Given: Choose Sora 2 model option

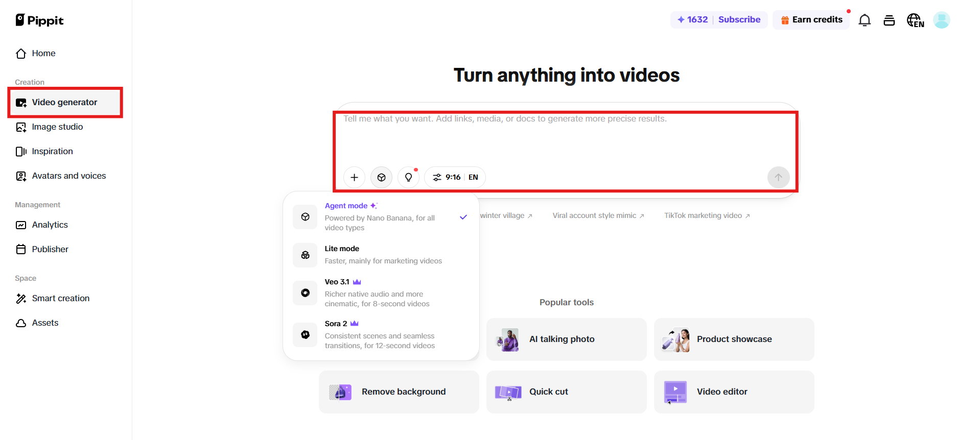Looking at the screenshot, I should [x=381, y=334].
